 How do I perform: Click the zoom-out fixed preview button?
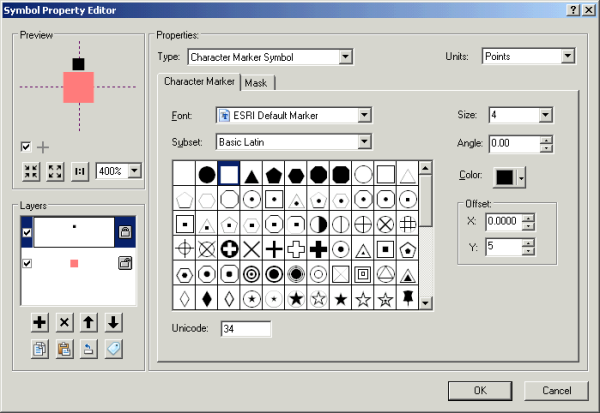pos(55,171)
